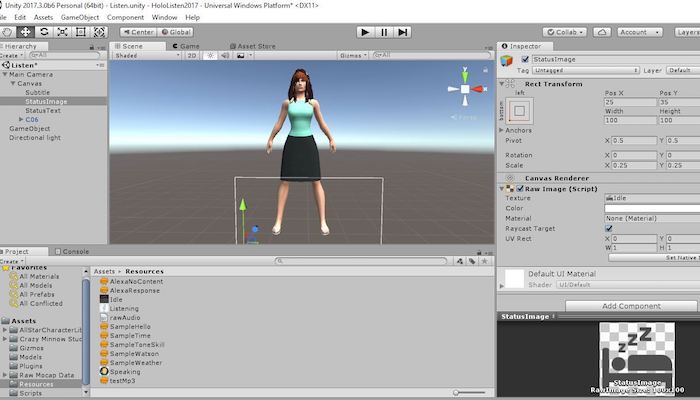Toggle 2D scene view mode
Screen dimensions: 700x400
192,55
